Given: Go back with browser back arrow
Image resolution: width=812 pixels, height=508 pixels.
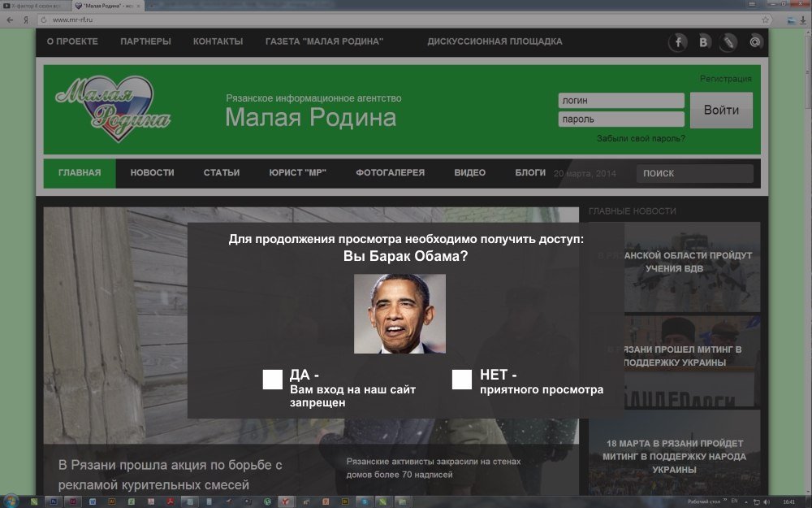Looking at the screenshot, I should pos(7,20).
